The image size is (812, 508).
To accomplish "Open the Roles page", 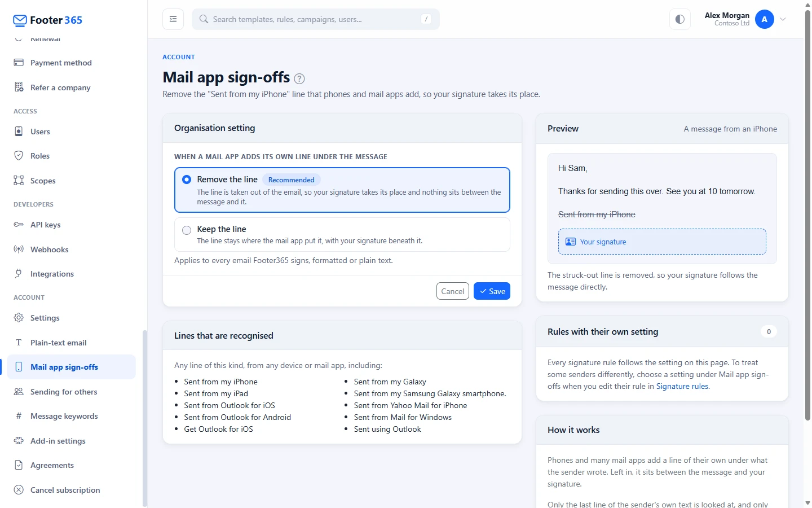I will pos(71,156).
